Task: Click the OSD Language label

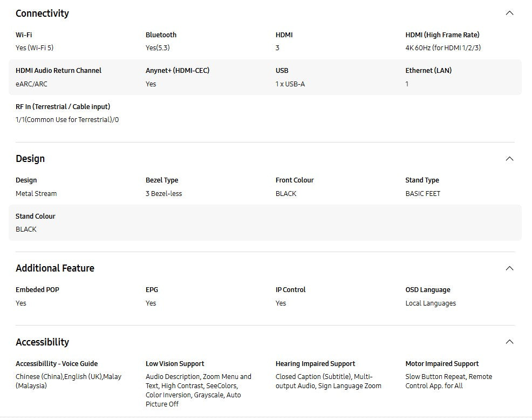Action: (428, 290)
